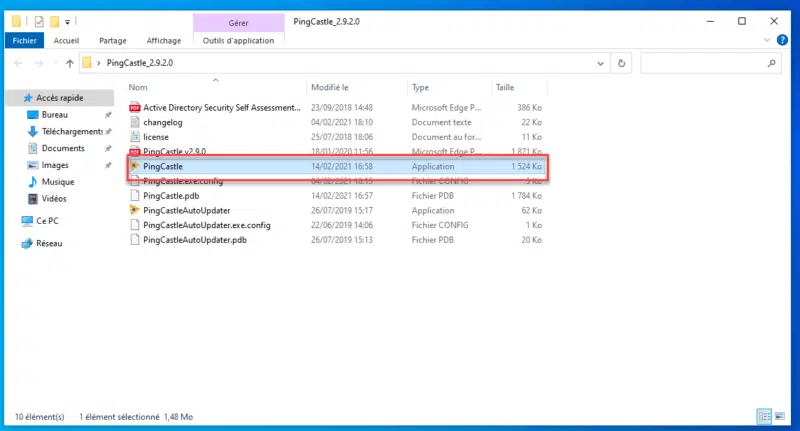This screenshot has height=431, width=800.
Task: Select Réseau in navigation pane
Action: 49,244
